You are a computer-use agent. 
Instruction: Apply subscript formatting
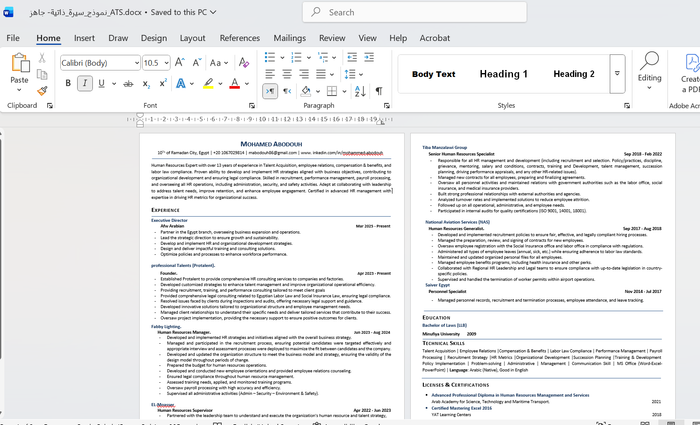(x=146, y=84)
